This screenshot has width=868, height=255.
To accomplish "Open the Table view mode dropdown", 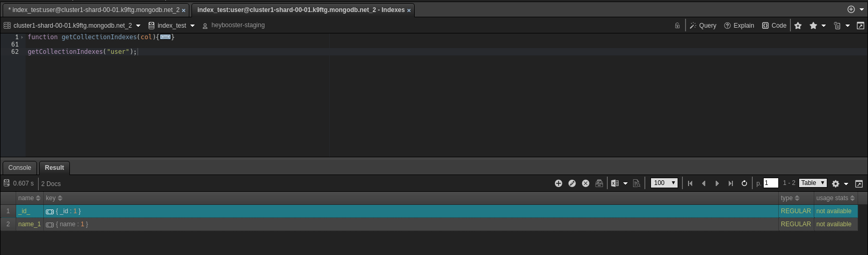I will tap(813, 183).
